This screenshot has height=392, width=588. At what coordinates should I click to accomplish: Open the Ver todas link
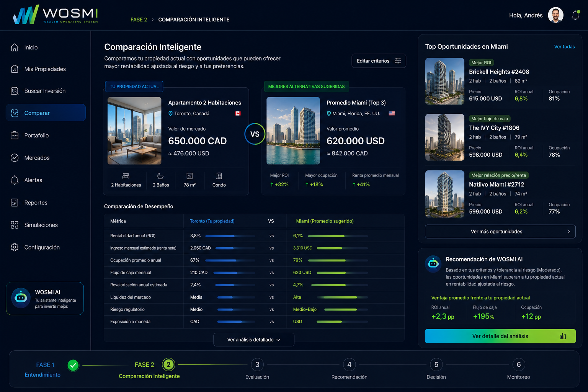[x=565, y=47]
